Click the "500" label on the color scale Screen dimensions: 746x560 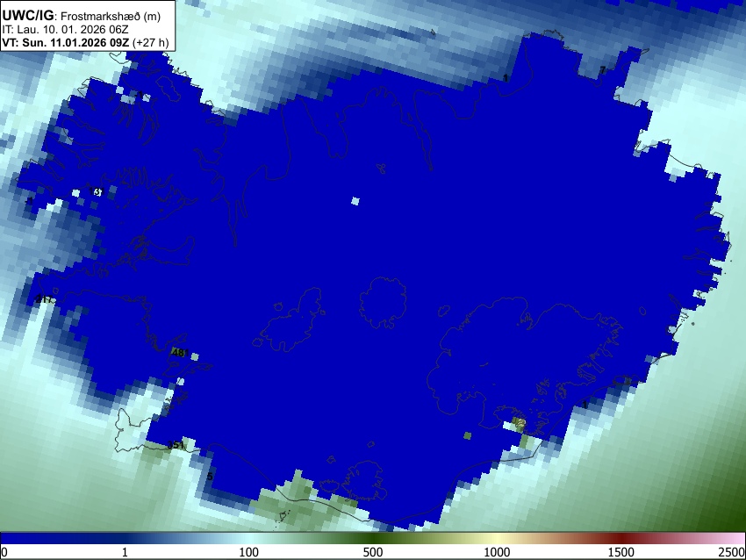tap(372, 552)
